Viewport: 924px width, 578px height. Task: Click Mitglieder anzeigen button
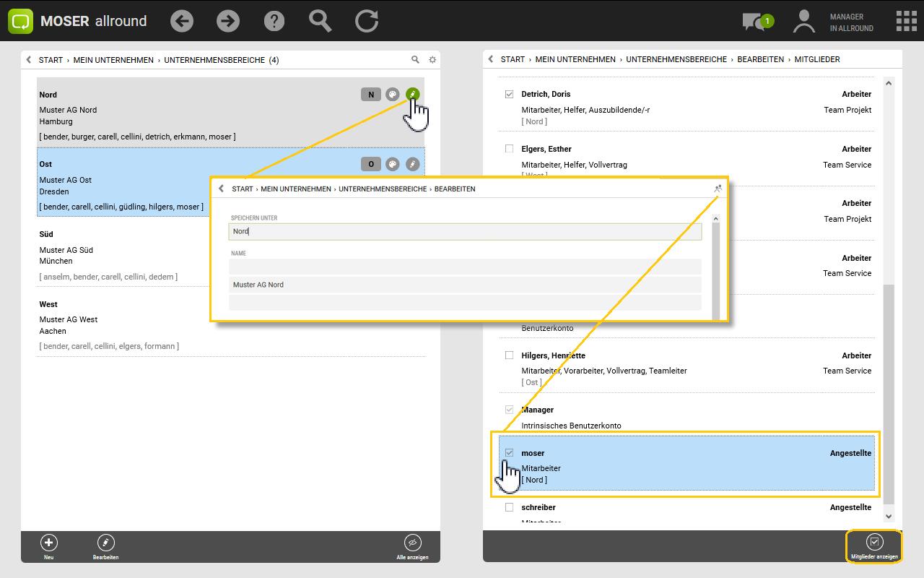[x=874, y=546]
